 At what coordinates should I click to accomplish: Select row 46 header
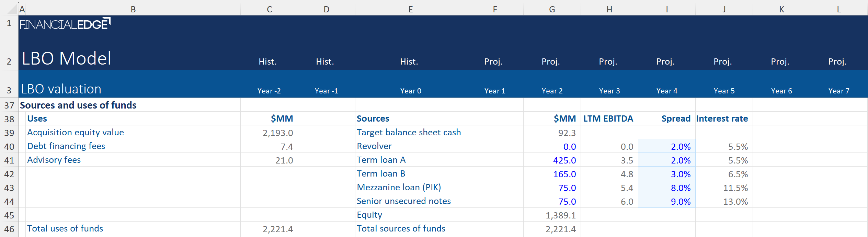point(9,229)
